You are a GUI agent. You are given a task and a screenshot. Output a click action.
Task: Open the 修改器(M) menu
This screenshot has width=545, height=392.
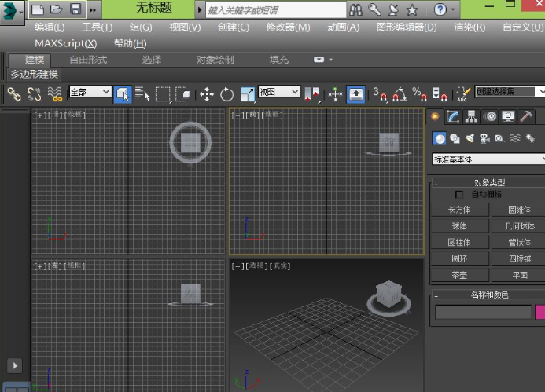tap(288, 27)
